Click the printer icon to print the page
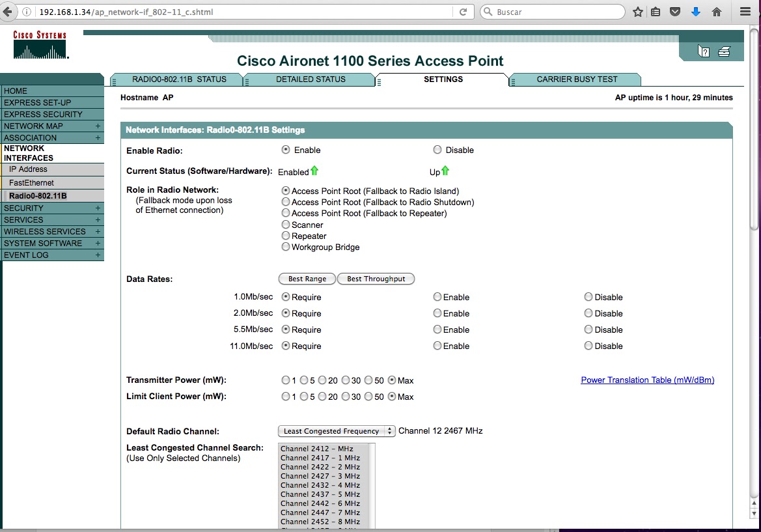 [723, 51]
